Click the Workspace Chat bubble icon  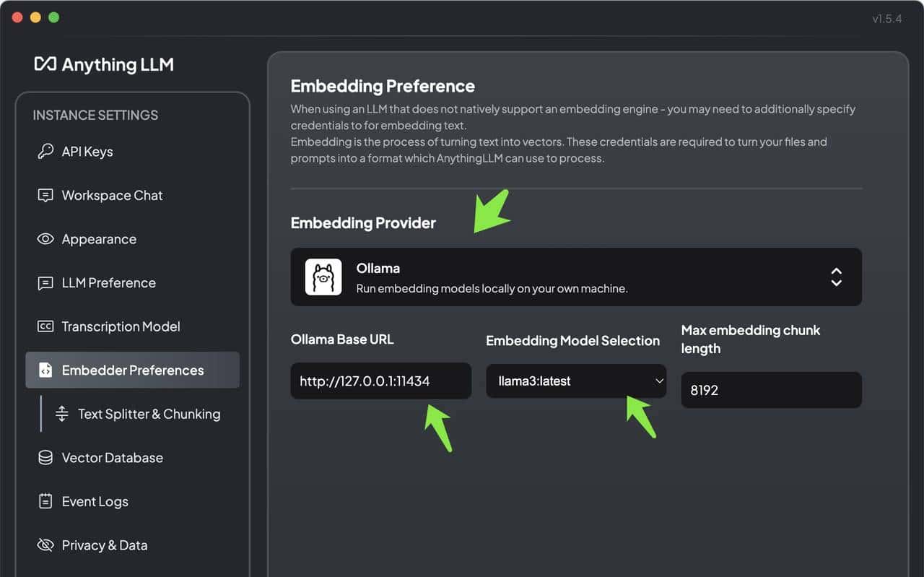click(x=45, y=196)
